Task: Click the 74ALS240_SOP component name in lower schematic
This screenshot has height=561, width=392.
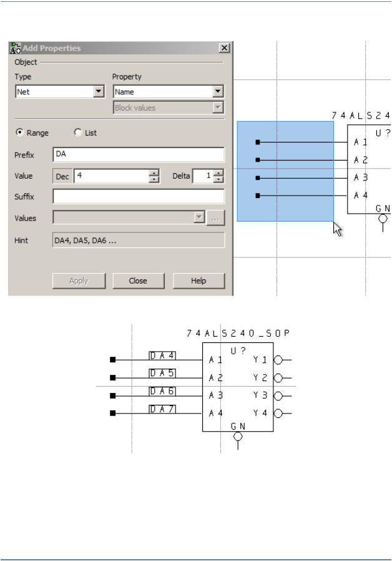Action: pos(238,334)
